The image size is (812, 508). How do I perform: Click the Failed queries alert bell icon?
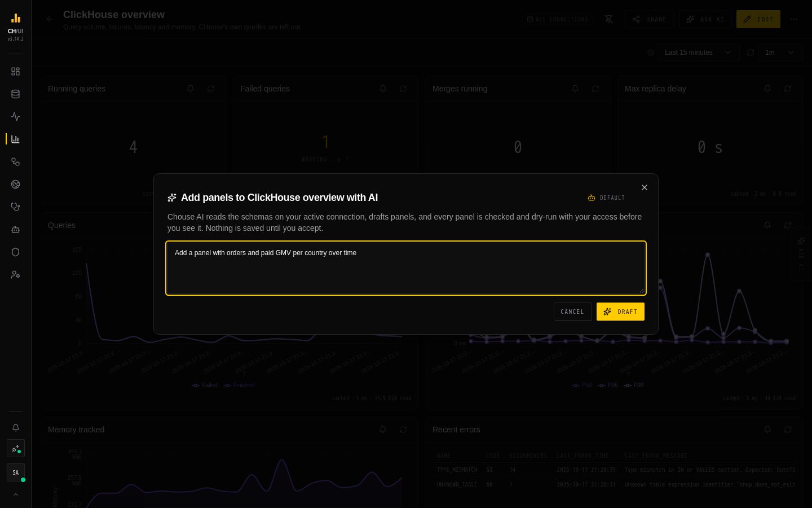pyautogui.click(x=383, y=89)
